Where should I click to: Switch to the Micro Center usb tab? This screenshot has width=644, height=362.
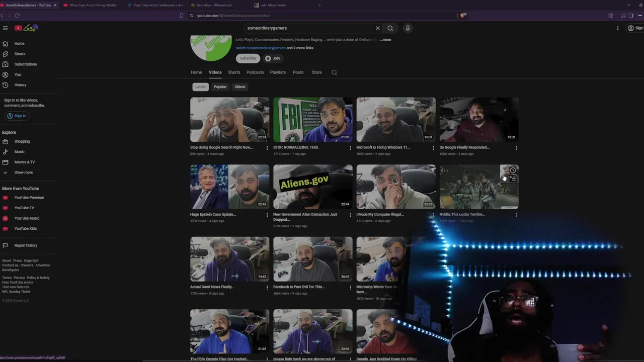click(273, 5)
